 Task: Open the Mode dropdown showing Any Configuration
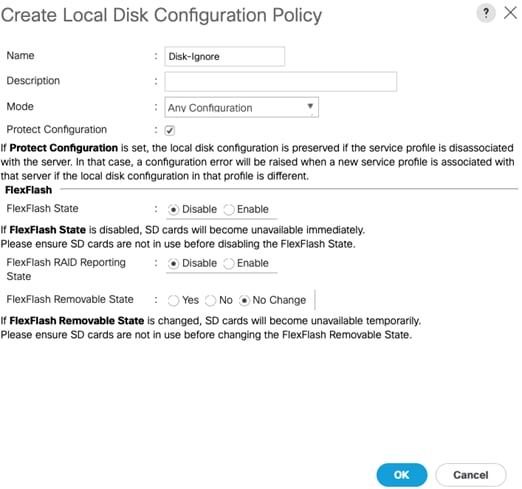coord(241,107)
